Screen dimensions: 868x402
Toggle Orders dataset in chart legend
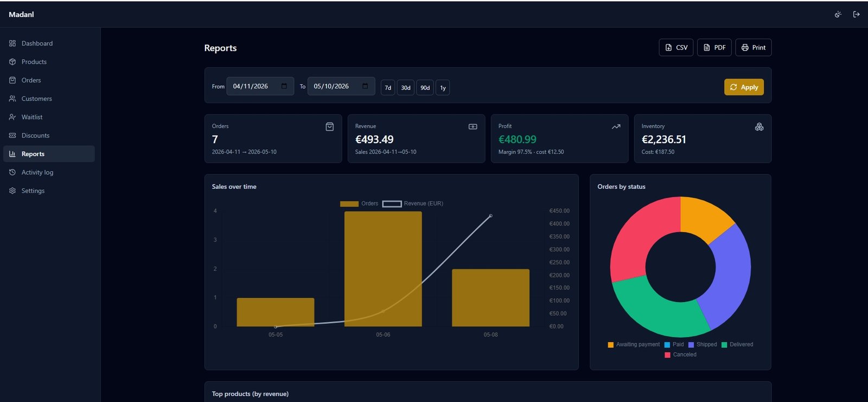(x=359, y=204)
